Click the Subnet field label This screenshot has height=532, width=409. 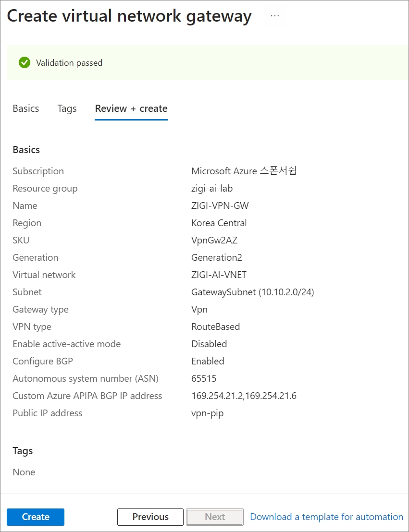click(x=27, y=292)
